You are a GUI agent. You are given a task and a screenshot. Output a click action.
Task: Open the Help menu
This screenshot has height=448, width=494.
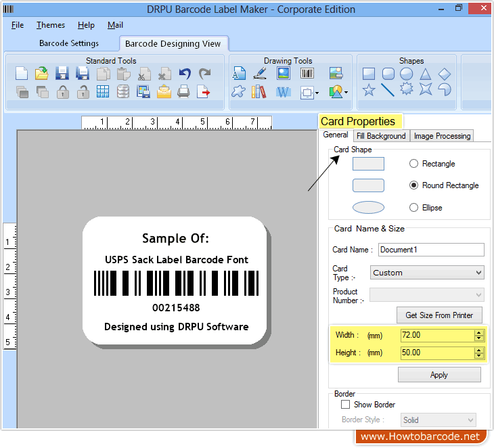[x=86, y=25]
